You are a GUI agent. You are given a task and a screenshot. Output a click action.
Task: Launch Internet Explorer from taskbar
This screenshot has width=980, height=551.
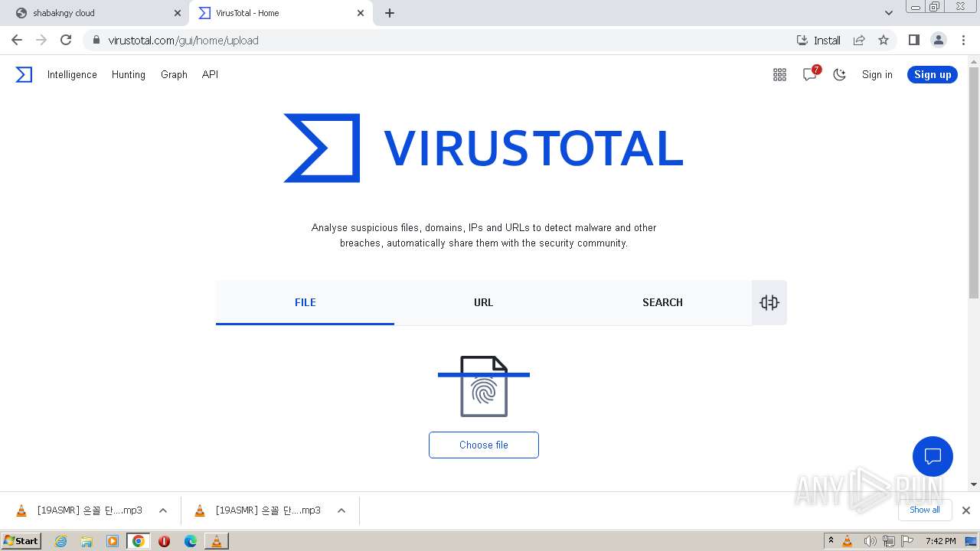pyautogui.click(x=60, y=541)
